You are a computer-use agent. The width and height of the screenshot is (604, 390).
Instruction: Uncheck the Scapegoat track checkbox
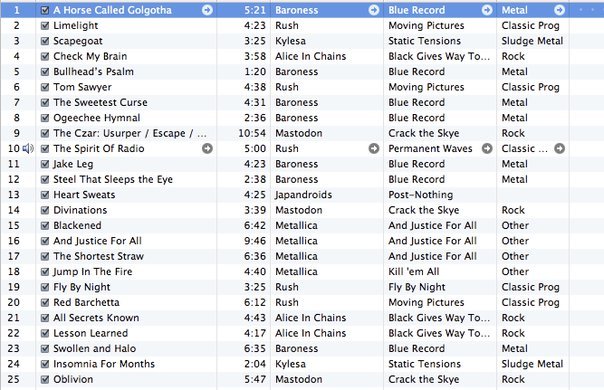45,41
